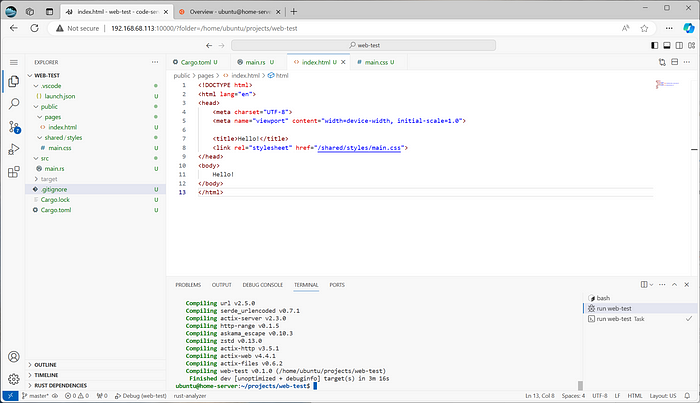Open the Source Control view

coord(14,127)
